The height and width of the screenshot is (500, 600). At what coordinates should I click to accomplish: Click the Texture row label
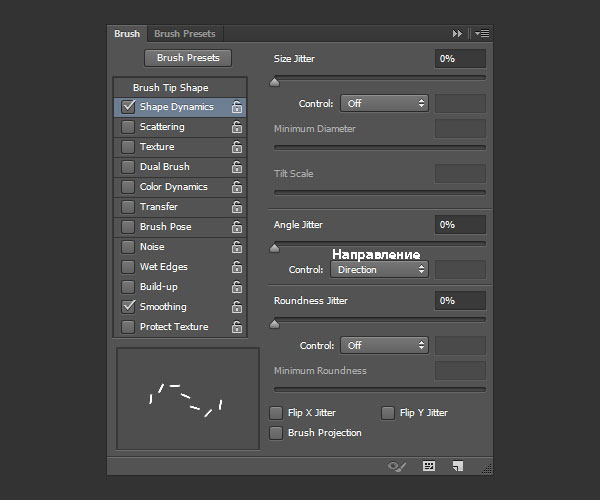coord(157,147)
